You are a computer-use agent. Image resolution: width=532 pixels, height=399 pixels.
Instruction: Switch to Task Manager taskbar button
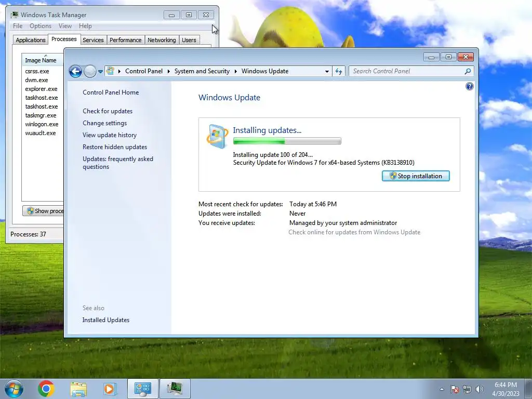point(175,389)
